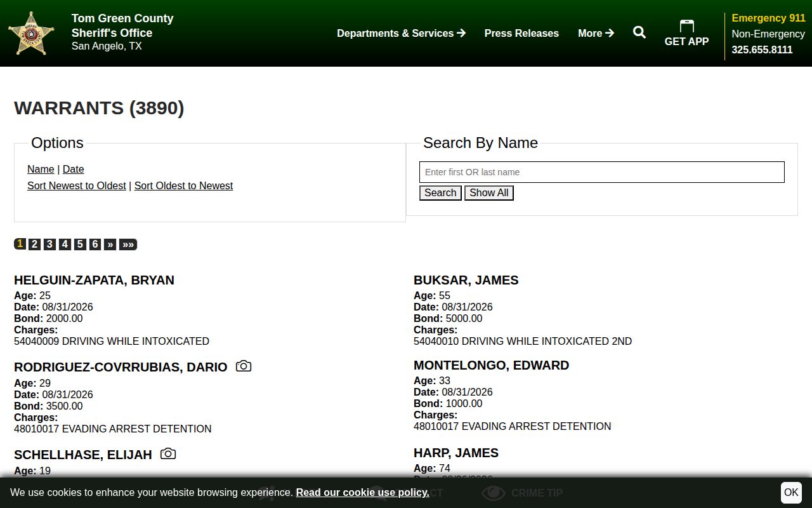Focus the name search input field

click(x=602, y=172)
